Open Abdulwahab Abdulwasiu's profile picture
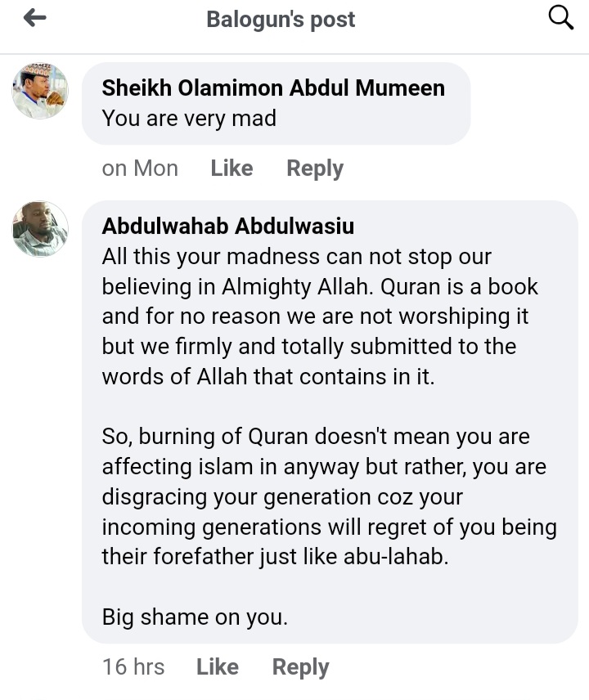This screenshot has width=589, height=700. 39,229
